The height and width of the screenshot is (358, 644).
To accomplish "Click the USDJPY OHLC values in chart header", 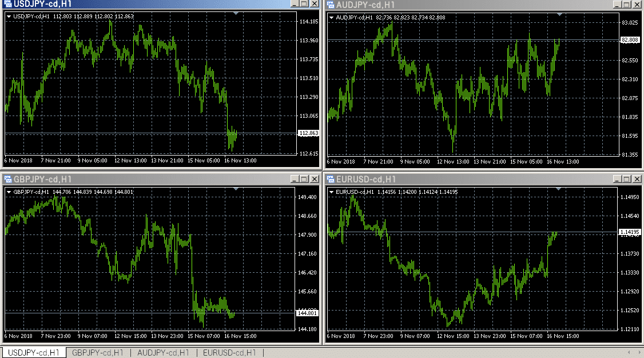I will pos(93,17).
